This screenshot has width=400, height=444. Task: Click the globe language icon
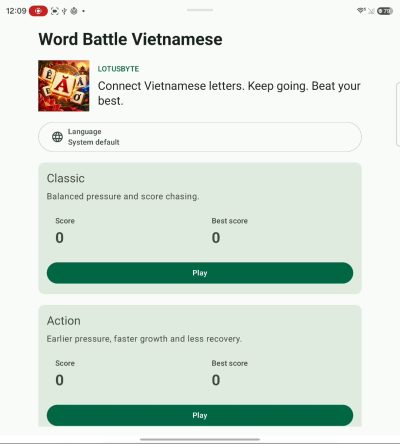(57, 137)
